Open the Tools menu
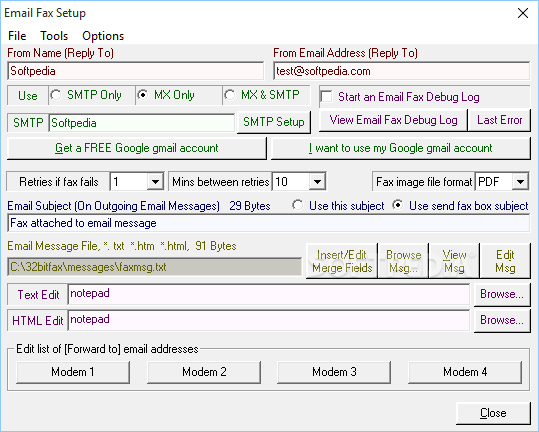Image resolution: width=539 pixels, height=432 pixels. [x=54, y=36]
